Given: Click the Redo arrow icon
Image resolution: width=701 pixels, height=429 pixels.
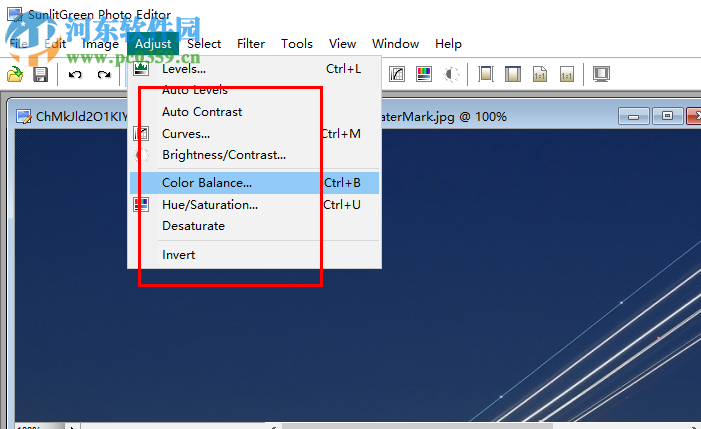Looking at the screenshot, I should (104, 74).
